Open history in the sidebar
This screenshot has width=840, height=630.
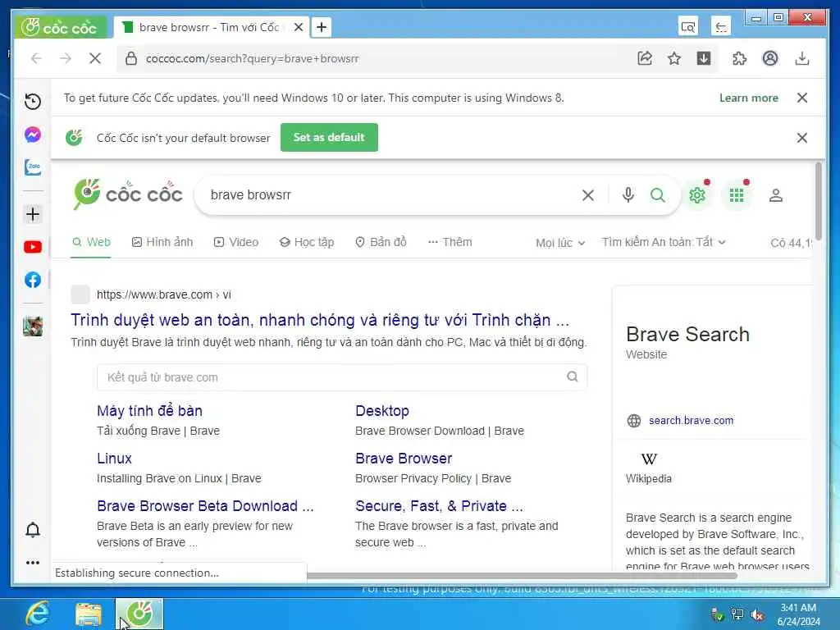point(33,101)
